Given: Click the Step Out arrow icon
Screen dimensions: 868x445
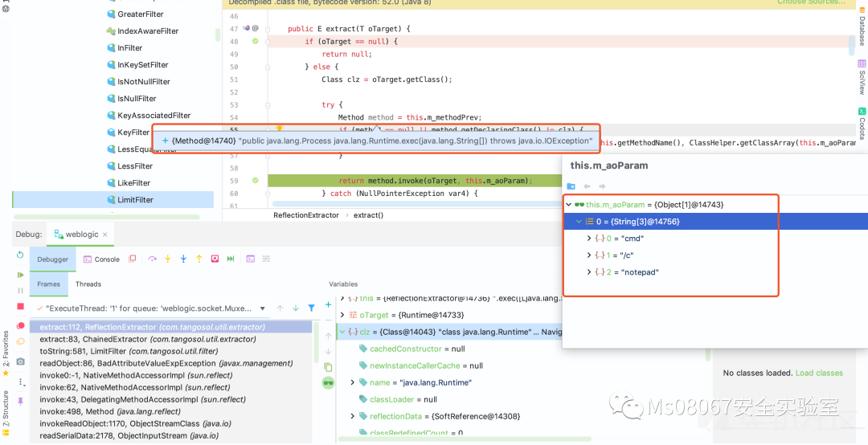Looking at the screenshot, I should pyautogui.click(x=199, y=259).
